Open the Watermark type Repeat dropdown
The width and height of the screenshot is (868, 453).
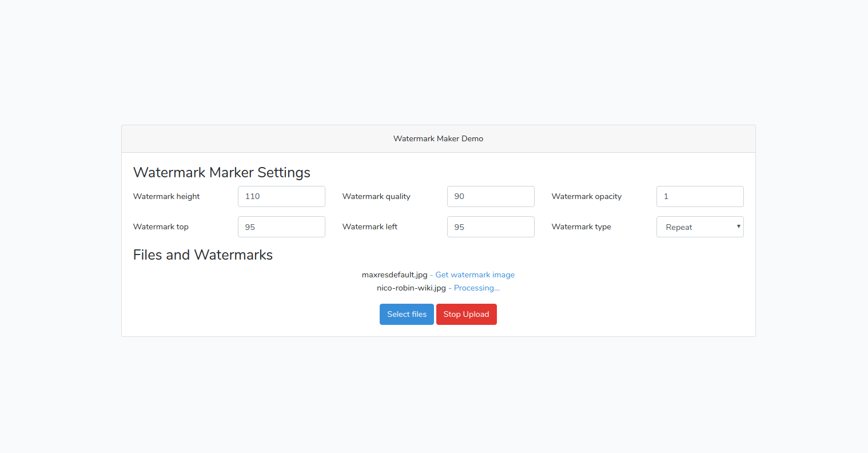coord(700,227)
